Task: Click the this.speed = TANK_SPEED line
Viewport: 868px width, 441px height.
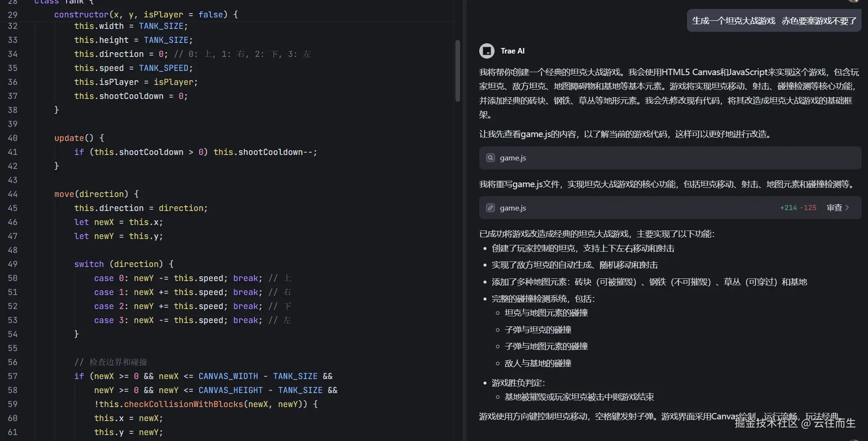Action: coord(133,68)
